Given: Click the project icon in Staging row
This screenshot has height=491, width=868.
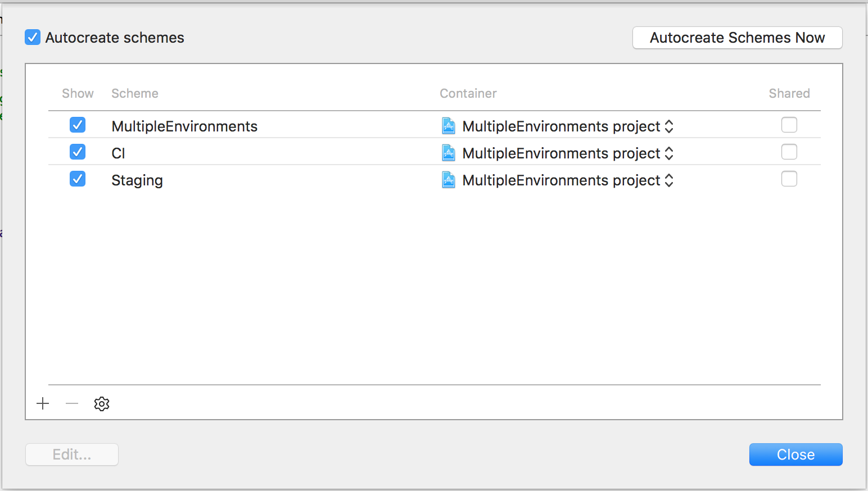Looking at the screenshot, I should pos(448,180).
